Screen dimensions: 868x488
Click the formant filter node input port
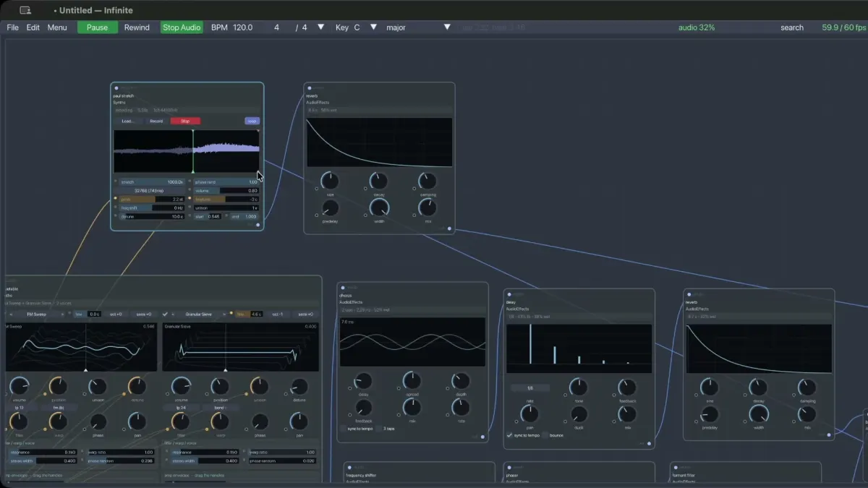(676, 467)
